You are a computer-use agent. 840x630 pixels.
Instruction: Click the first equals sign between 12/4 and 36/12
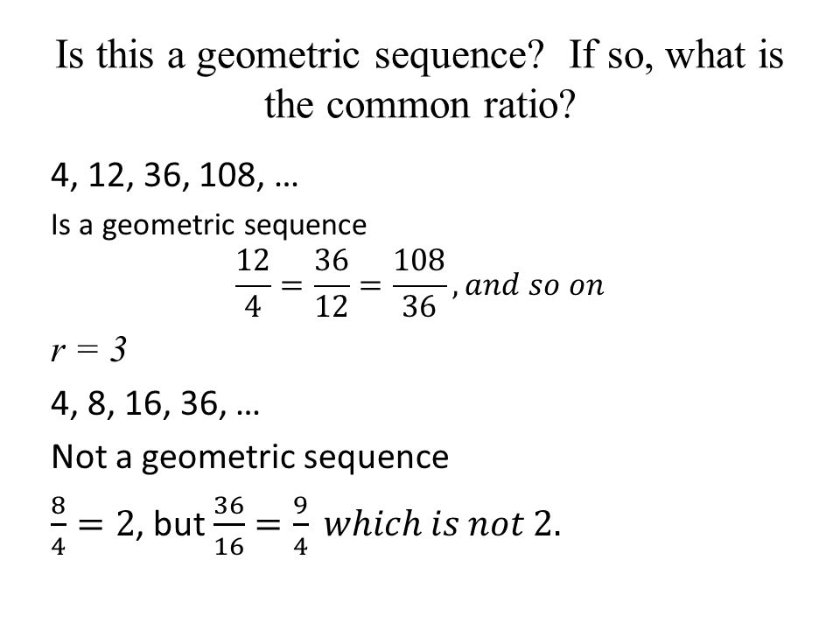pyautogui.click(x=292, y=285)
